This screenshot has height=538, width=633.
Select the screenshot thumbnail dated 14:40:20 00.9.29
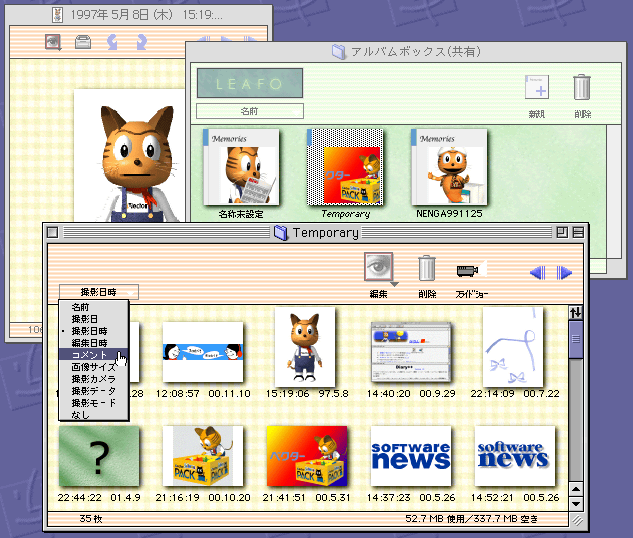pos(411,352)
